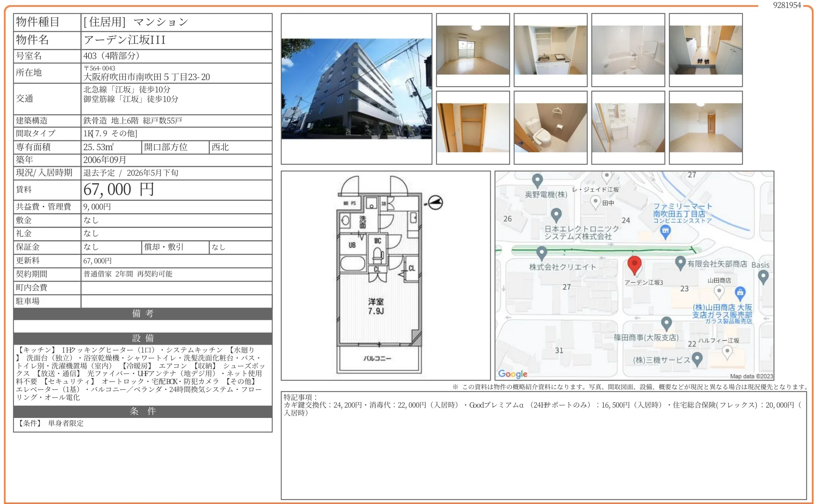Click the 篠田商事(大阪支店) map marker
This screenshot has height=504, width=819.
click(666, 323)
